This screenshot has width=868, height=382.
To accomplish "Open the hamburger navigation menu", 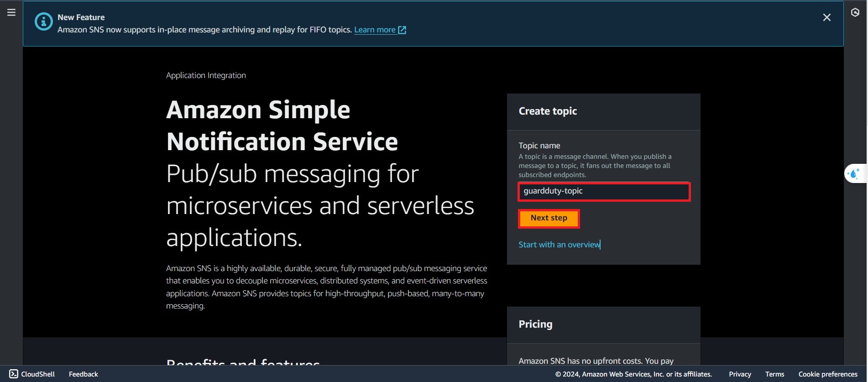I will [11, 12].
